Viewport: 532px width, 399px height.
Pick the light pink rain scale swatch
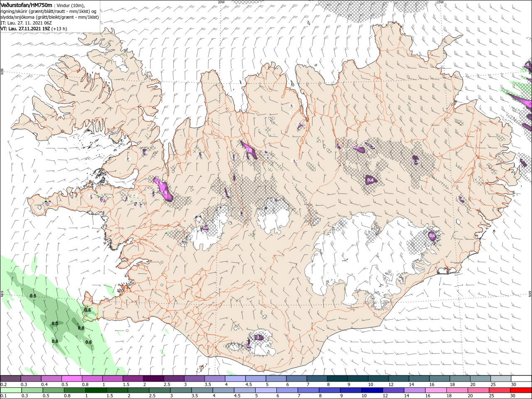436,390
